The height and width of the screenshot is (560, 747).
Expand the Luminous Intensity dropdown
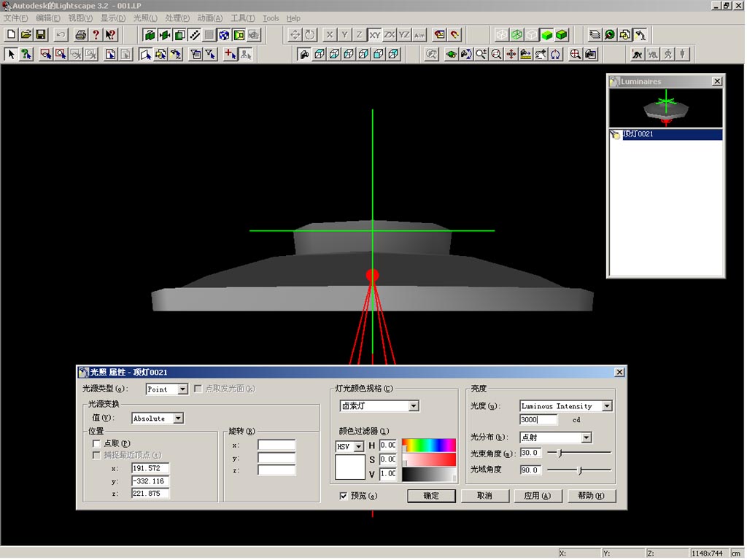pyautogui.click(x=606, y=406)
